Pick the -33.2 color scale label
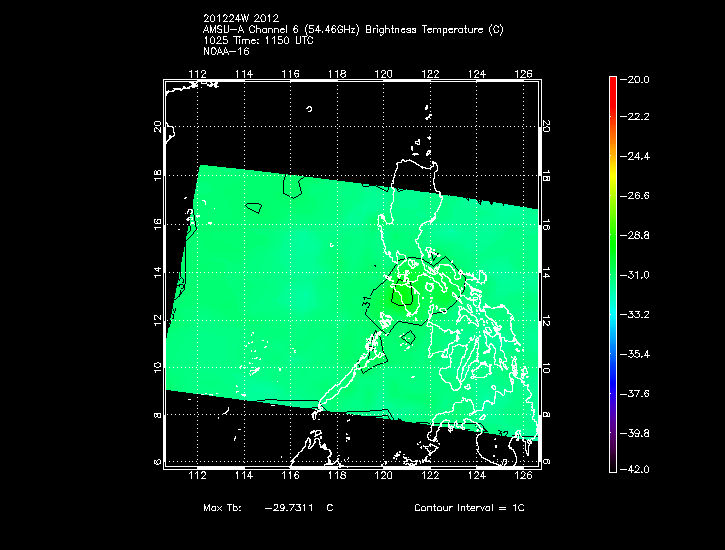725x550 pixels. click(634, 315)
